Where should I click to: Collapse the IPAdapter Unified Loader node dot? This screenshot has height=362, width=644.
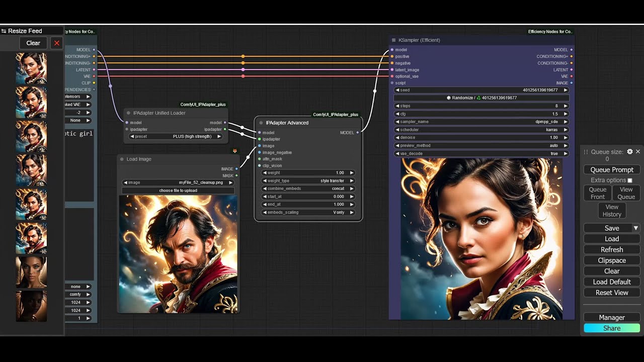(128, 113)
